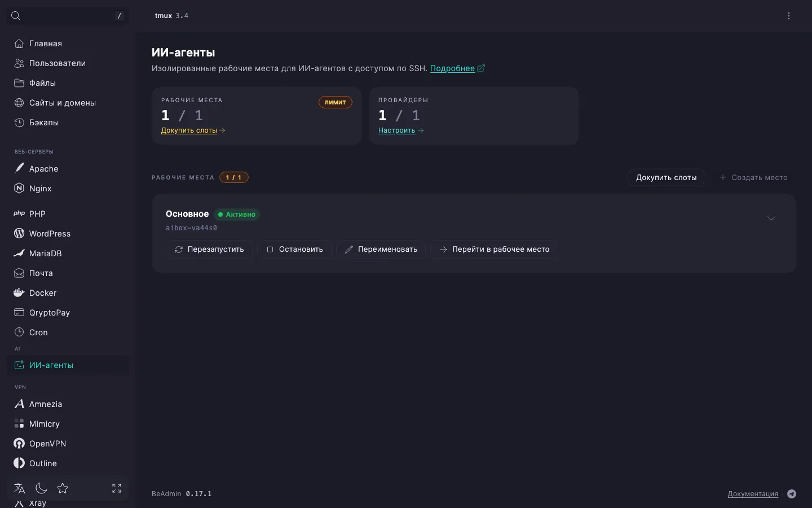Open the three-dot menu in header

tap(789, 16)
